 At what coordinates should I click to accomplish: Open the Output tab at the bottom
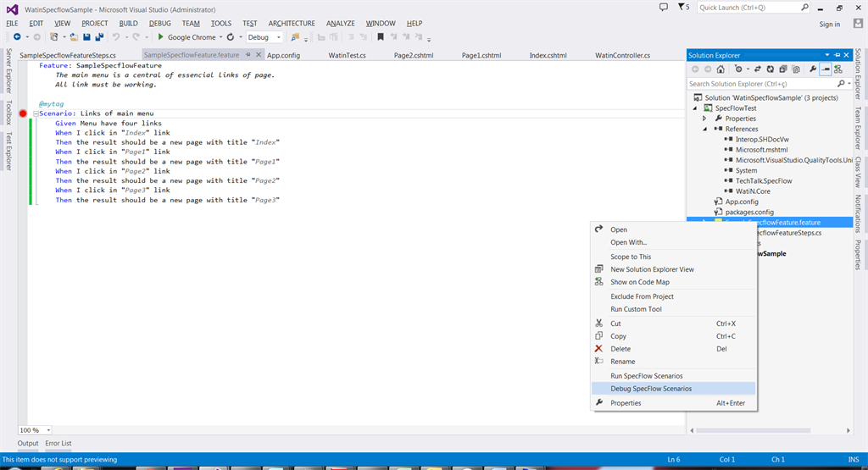point(28,444)
